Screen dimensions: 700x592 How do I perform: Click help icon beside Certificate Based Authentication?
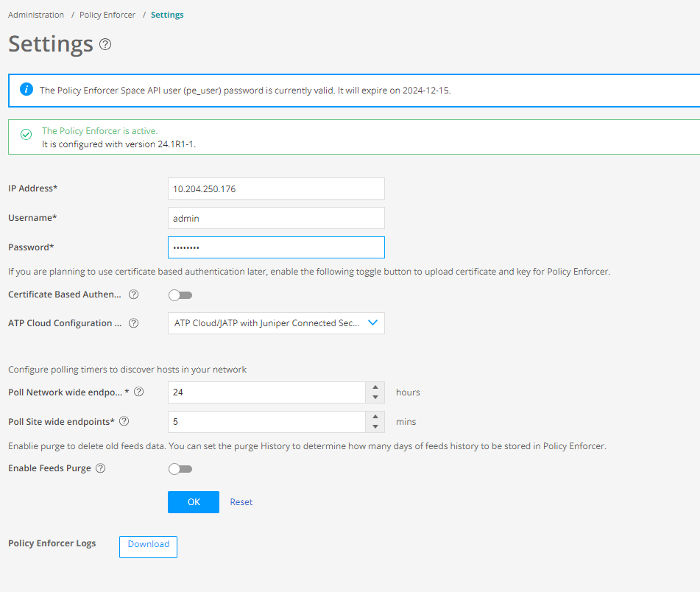(133, 295)
